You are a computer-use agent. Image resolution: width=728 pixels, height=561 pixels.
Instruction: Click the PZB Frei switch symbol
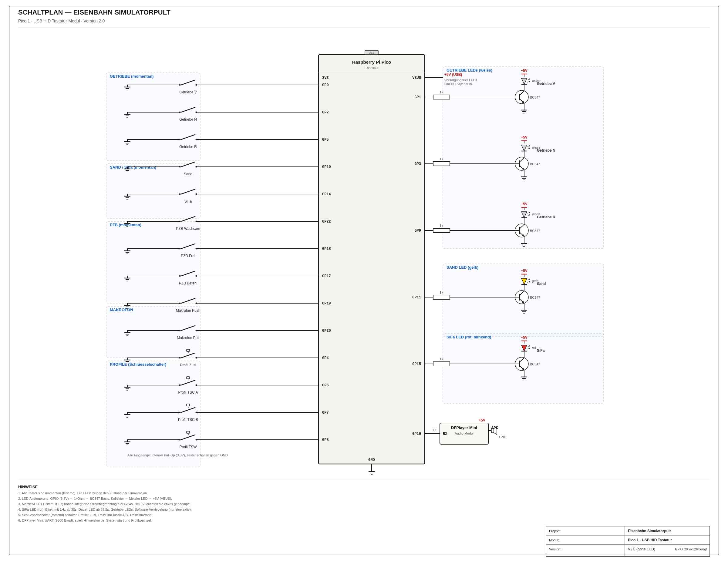(x=188, y=247)
